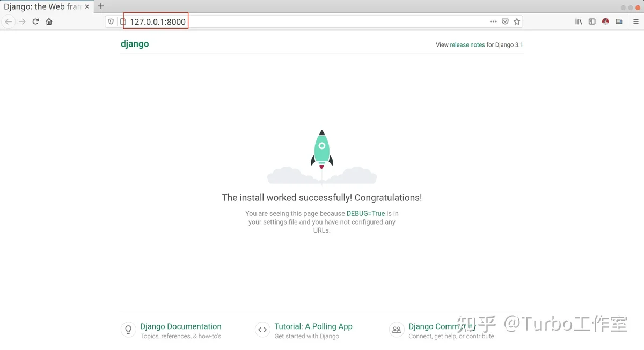Image resolution: width=644 pixels, height=350 pixels.
Task: Bookmark this page with the star icon
Action: tap(517, 21)
